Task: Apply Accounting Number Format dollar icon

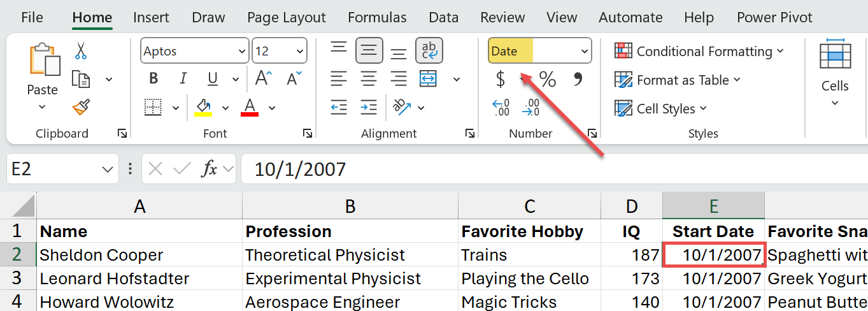Action: coord(501,80)
